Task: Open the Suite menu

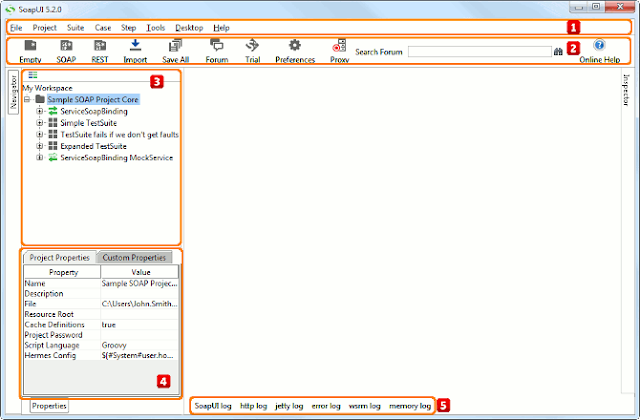Action: coord(76,28)
